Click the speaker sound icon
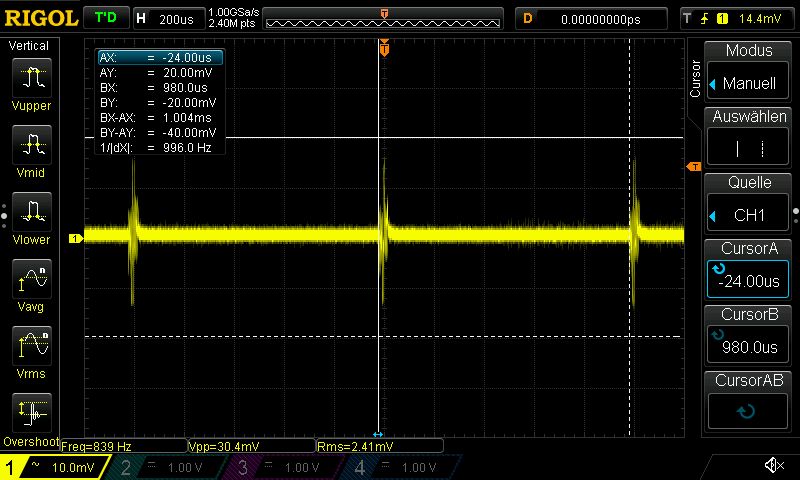800x480 pixels. coord(773,466)
